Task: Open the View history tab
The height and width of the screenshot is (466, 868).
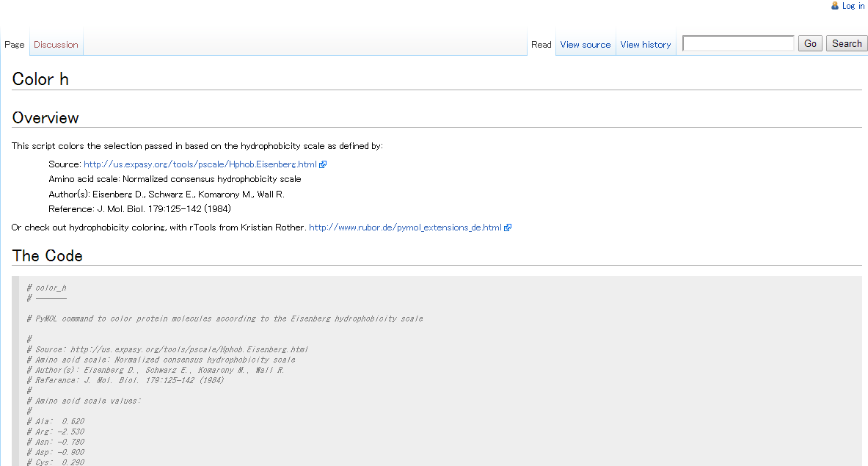Action: pyautogui.click(x=645, y=45)
